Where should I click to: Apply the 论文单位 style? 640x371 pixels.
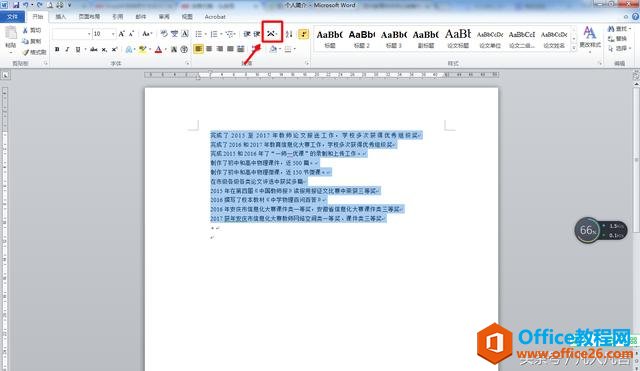[490, 39]
